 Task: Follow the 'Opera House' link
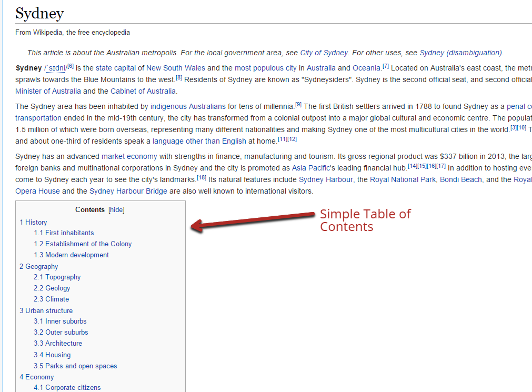coord(38,191)
